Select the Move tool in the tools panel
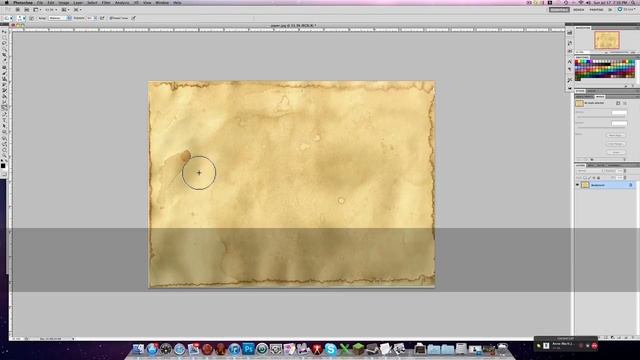 pyautogui.click(x=4, y=31)
